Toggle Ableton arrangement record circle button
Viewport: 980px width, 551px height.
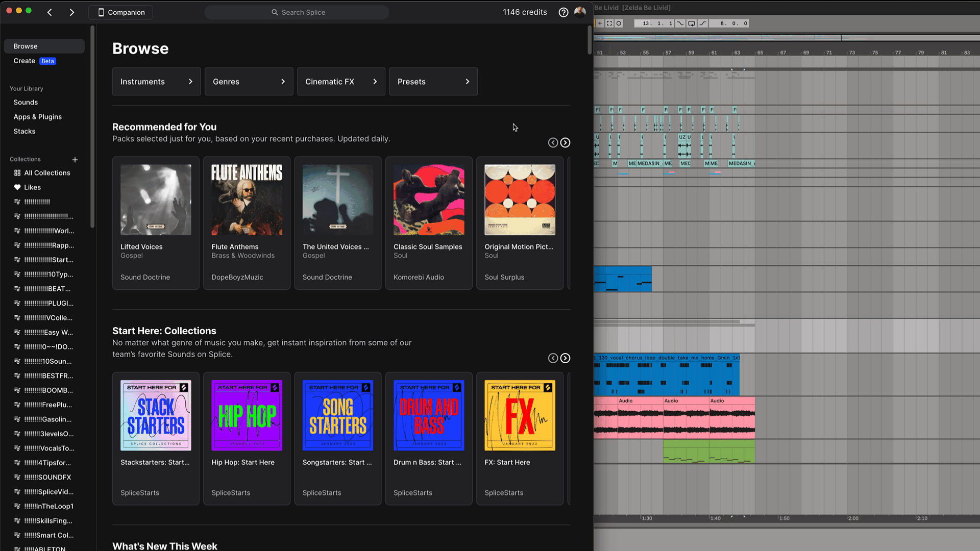pos(619,23)
